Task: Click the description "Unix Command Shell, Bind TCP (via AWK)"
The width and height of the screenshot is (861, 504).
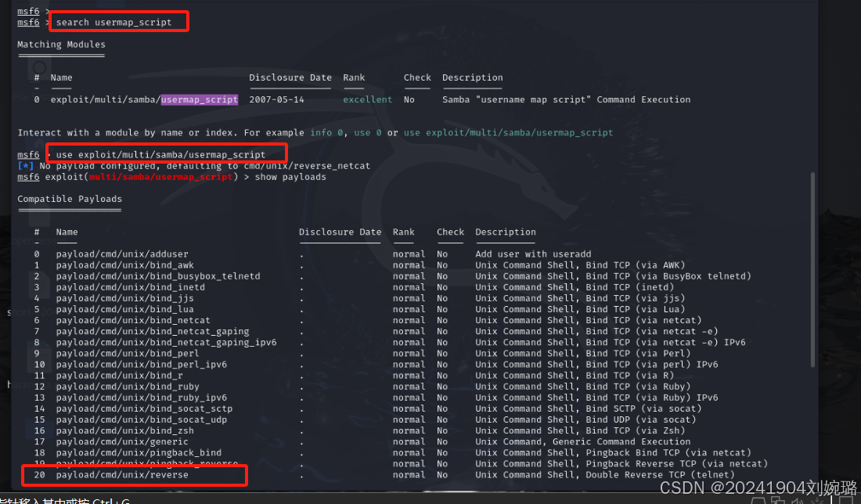Action: [x=580, y=265]
